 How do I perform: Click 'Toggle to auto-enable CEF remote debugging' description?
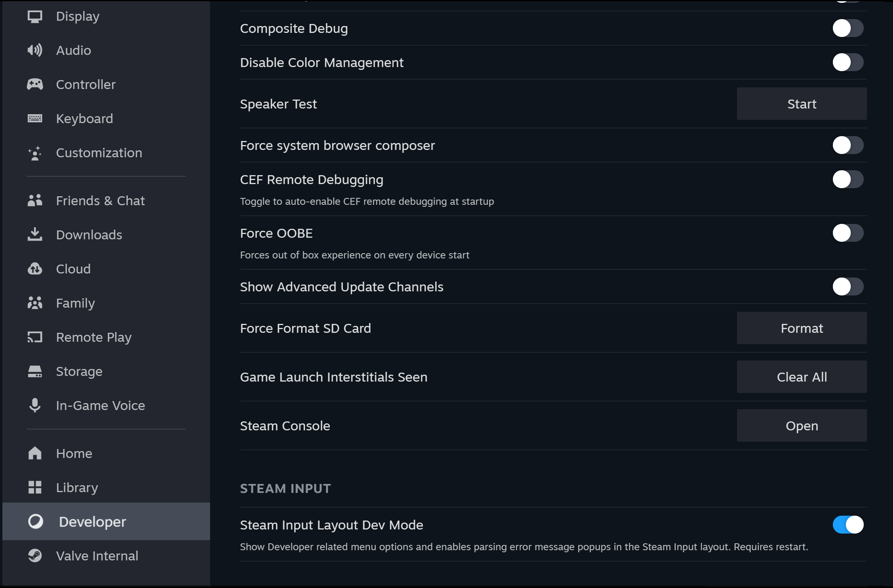(x=367, y=202)
